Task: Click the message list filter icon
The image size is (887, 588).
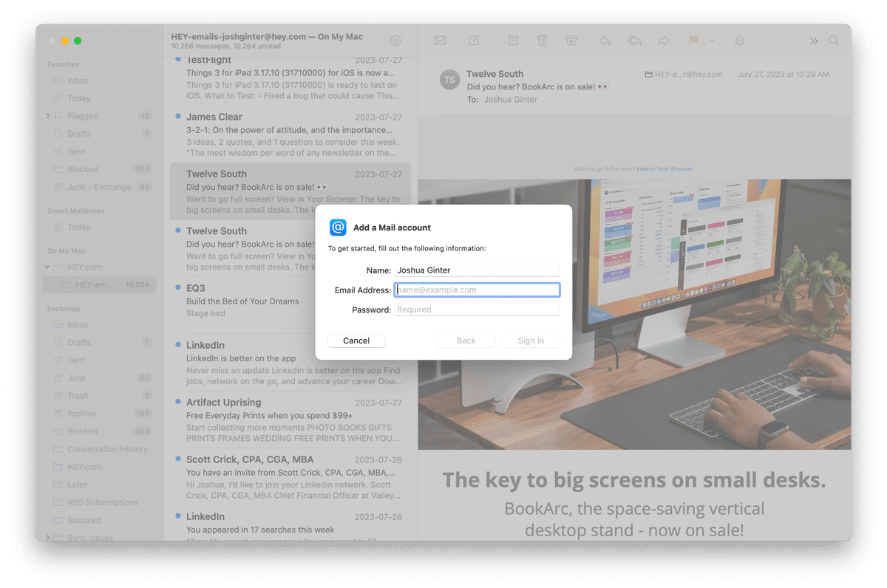Action: (395, 41)
